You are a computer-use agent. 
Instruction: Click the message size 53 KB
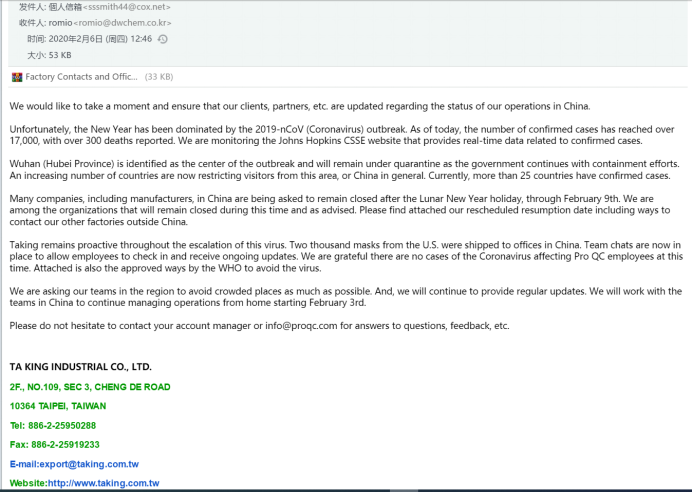(x=60, y=55)
